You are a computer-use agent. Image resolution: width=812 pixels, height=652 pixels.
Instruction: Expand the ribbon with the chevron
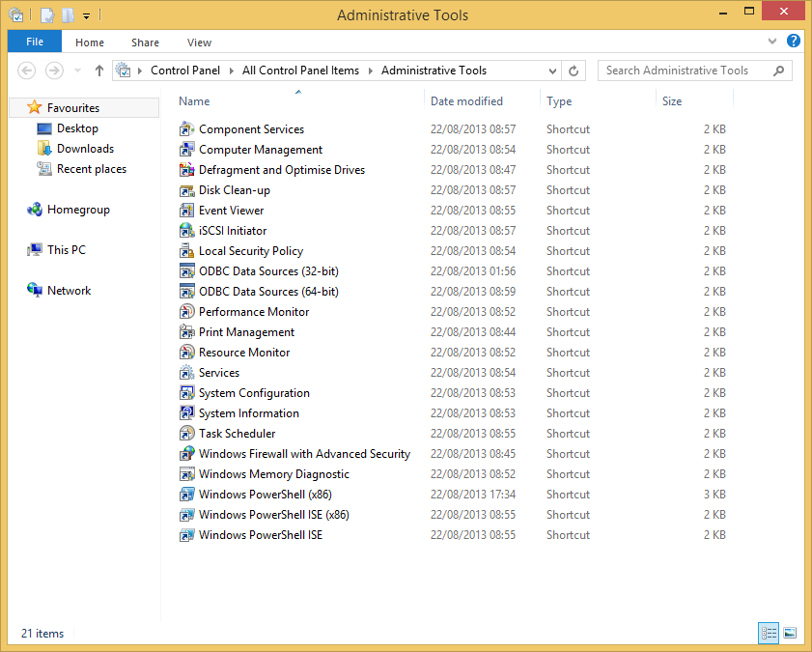[772, 41]
